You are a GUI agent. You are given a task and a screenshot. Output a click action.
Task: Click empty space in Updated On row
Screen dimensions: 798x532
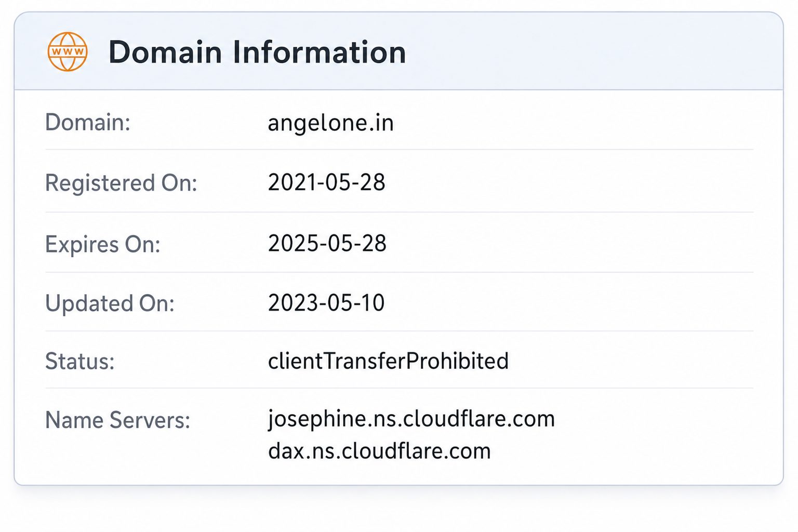point(571,303)
